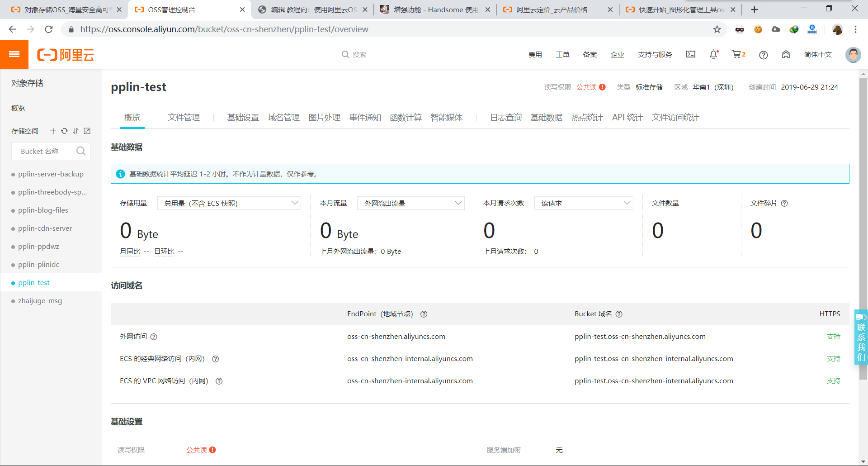Switch to the 文件管理 tab
868x466 pixels.
(x=183, y=117)
